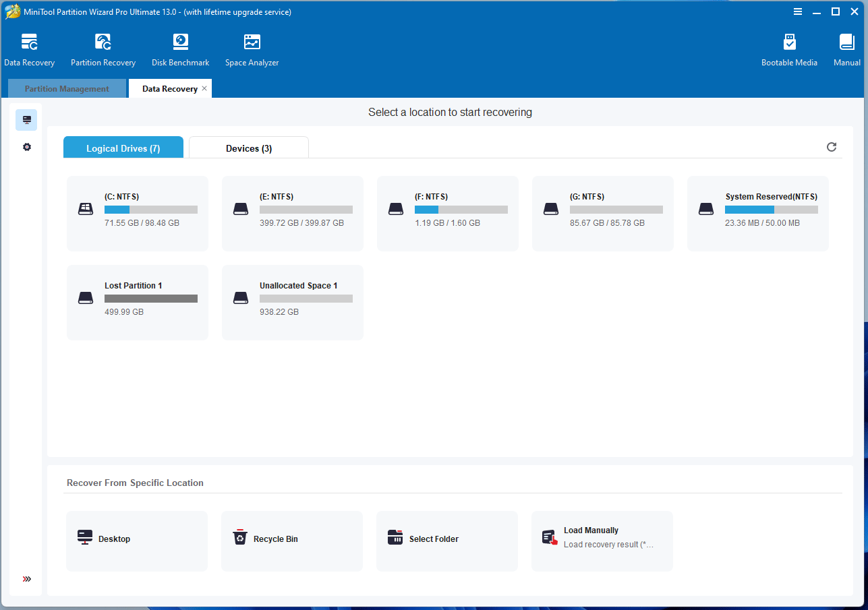Select the recovery home sidebar icon
The width and height of the screenshot is (868, 610).
tap(27, 120)
